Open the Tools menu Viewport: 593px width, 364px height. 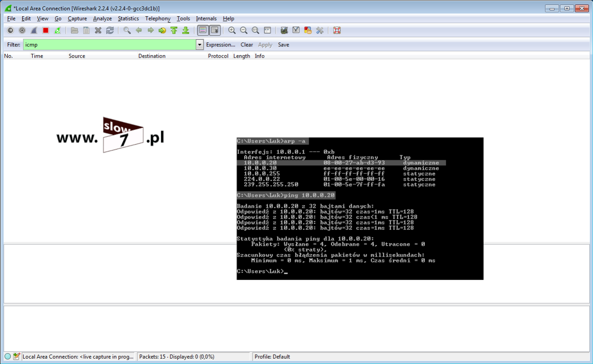(x=184, y=19)
